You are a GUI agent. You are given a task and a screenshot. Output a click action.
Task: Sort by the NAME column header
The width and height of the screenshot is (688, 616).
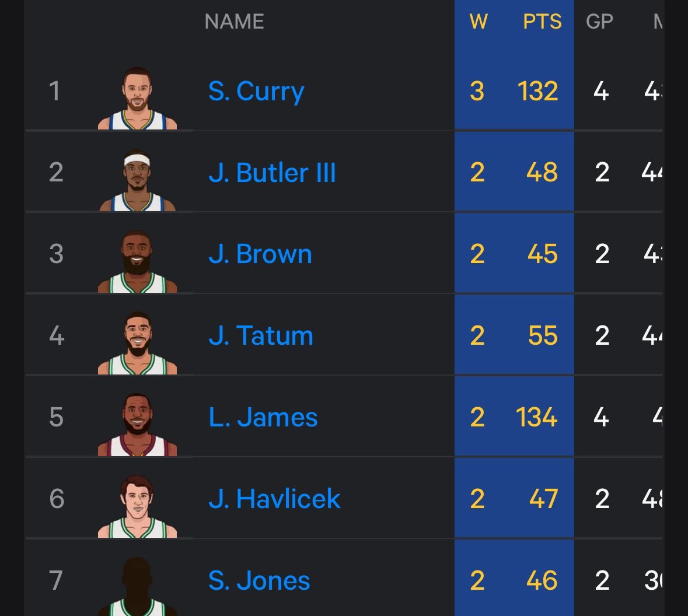coord(235,22)
